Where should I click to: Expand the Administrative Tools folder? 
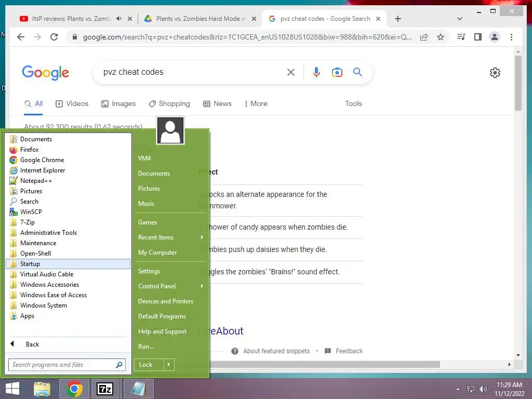68,233
